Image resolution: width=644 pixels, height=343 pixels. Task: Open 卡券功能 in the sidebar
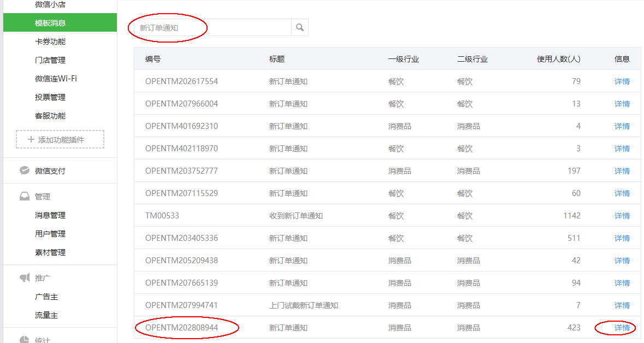50,42
